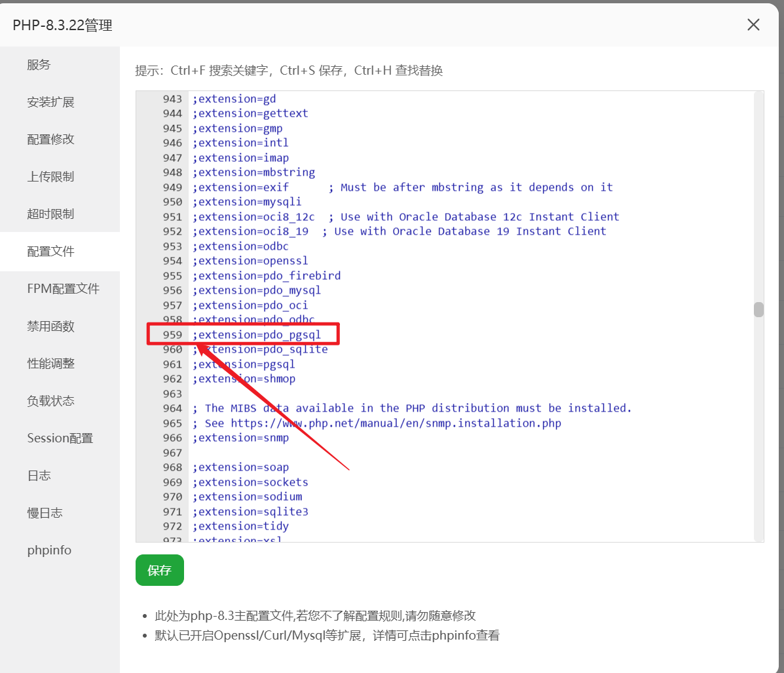Click line number 959 in the gutter
This screenshot has height=673, width=784.
point(172,335)
